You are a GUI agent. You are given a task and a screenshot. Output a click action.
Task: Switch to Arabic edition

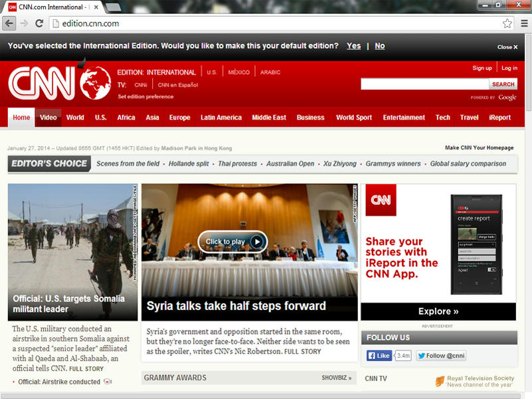pos(270,72)
